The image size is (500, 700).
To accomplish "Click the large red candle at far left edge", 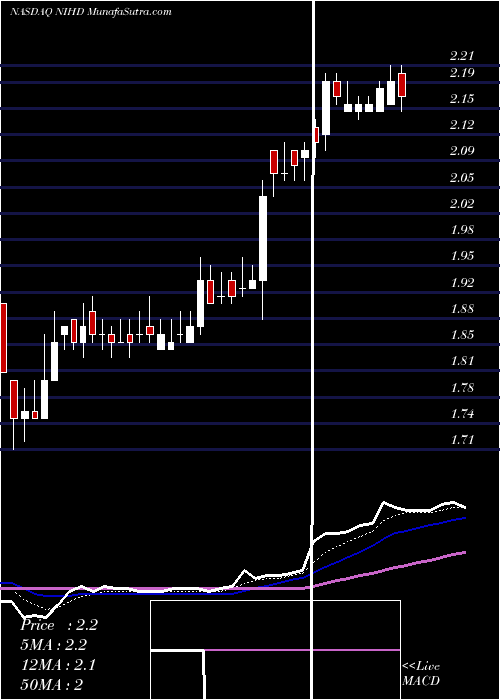I will click(x=3, y=338).
